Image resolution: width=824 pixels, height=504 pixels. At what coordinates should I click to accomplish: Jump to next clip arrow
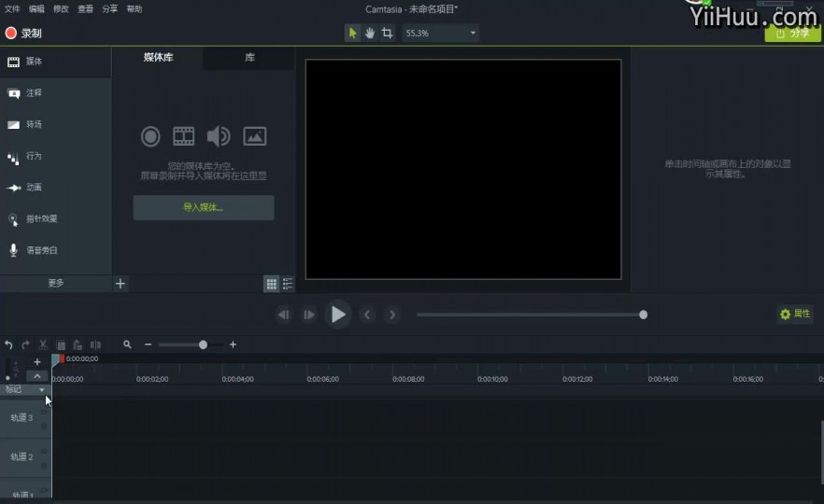392,315
